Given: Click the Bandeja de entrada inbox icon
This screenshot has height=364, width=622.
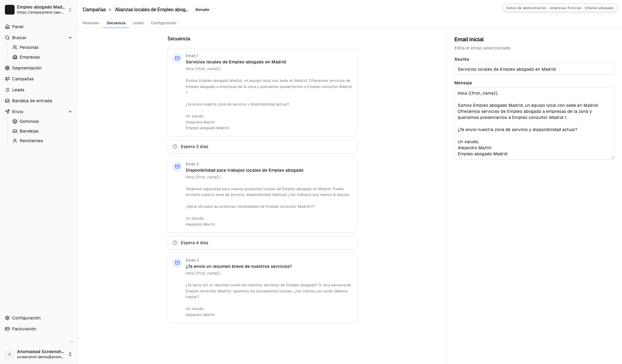Looking at the screenshot, I should click(7, 101).
